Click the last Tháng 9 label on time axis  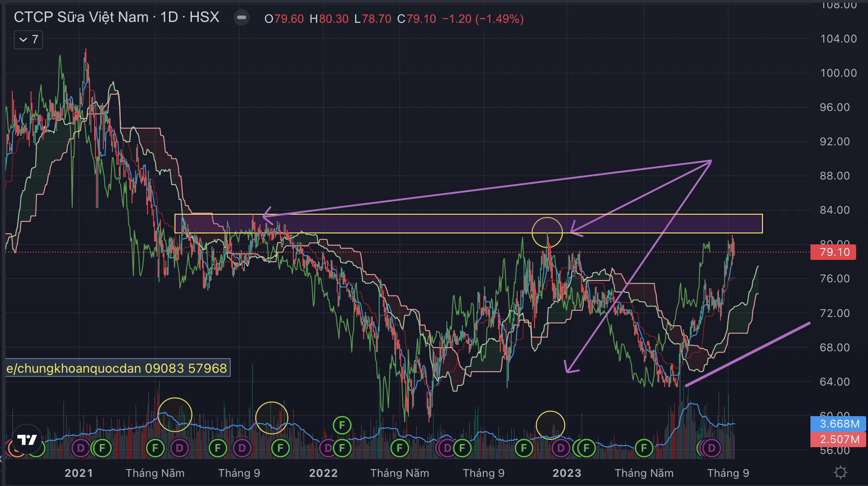728,473
